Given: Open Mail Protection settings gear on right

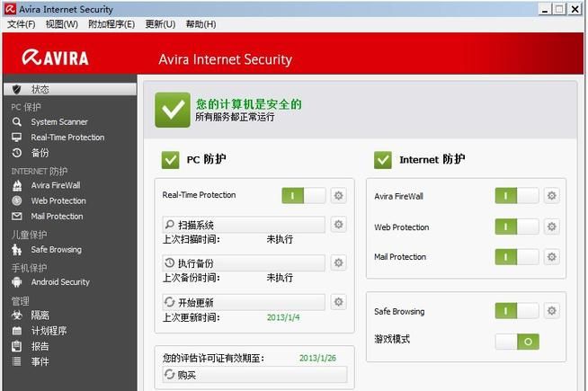Looking at the screenshot, I should click(x=551, y=257).
